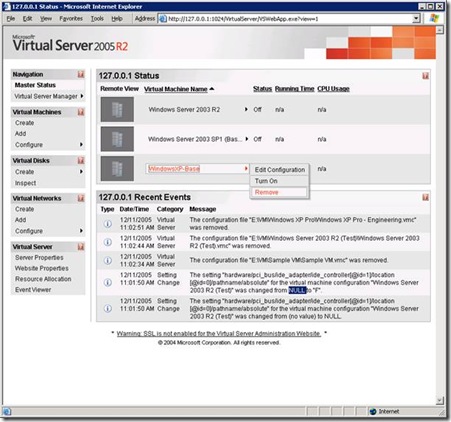Sort by Running Time column header
Image resolution: width=451 pixels, height=422 pixels.
(x=295, y=89)
